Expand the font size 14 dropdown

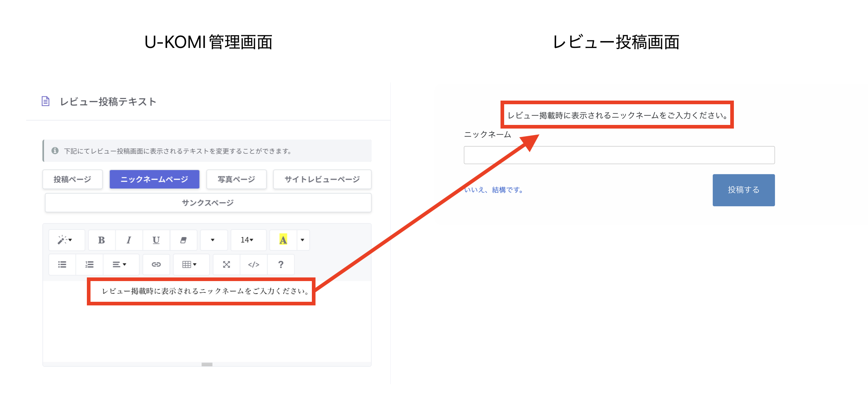point(247,240)
